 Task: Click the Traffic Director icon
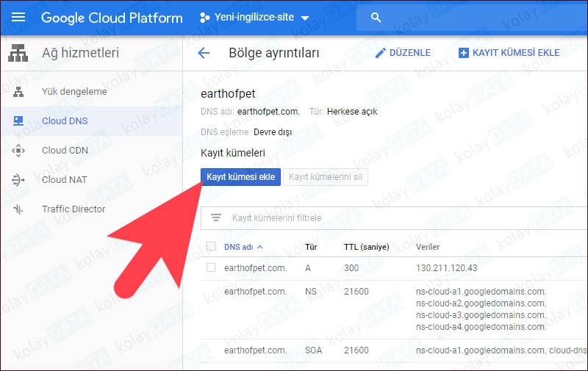(18, 209)
